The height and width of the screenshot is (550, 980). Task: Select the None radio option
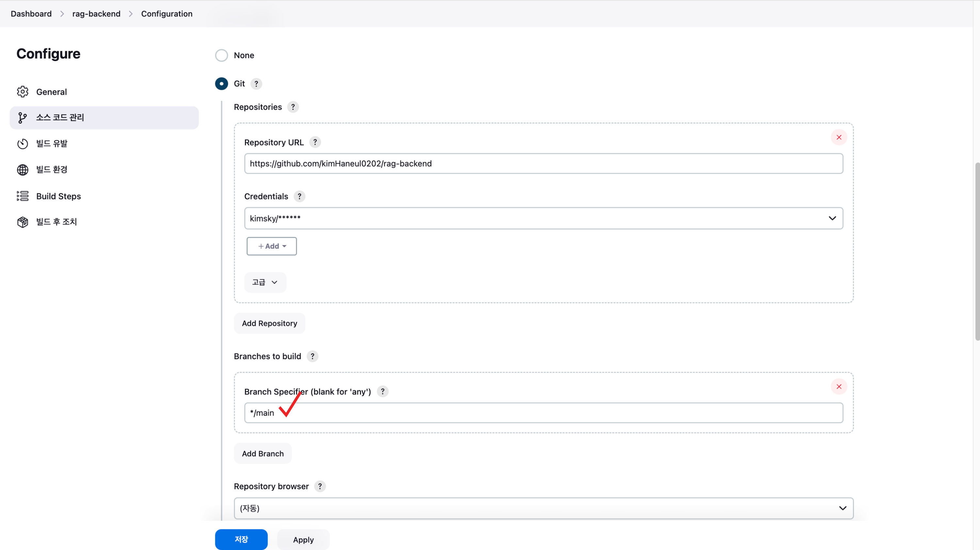[221, 55]
